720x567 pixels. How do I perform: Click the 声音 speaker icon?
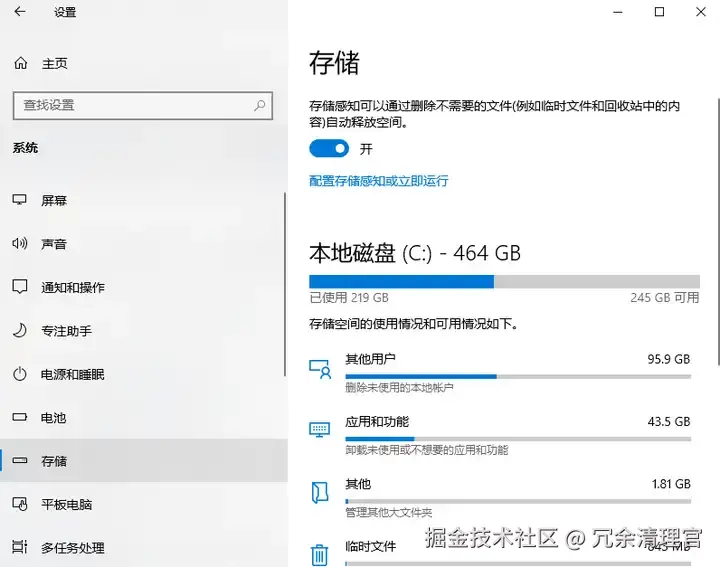[20, 243]
